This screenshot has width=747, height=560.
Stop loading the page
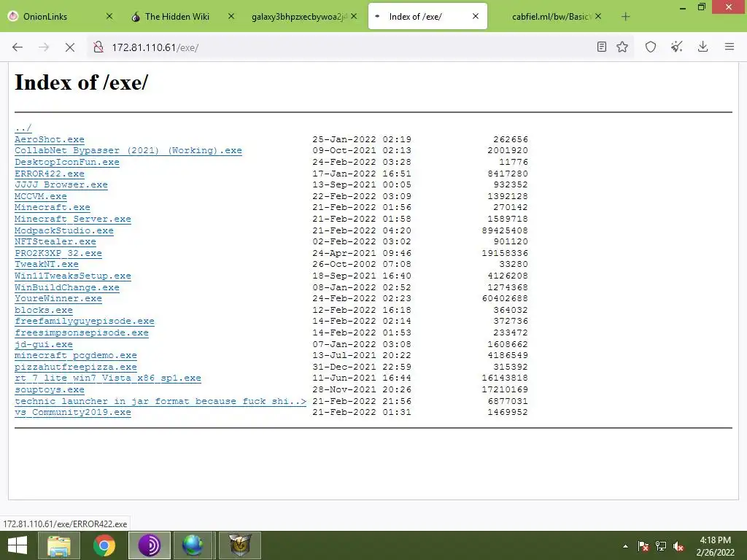point(69,47)
